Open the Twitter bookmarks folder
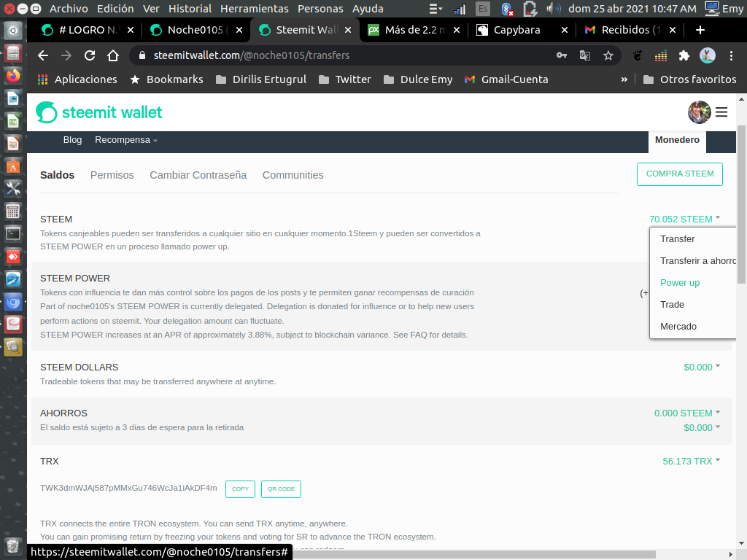The height and width of the screenshot is (560, 747). (344, 79)
